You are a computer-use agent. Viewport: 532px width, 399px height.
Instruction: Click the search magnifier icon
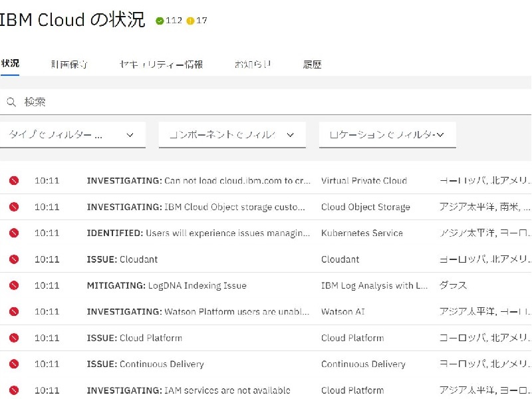click(x=11, y=102)
